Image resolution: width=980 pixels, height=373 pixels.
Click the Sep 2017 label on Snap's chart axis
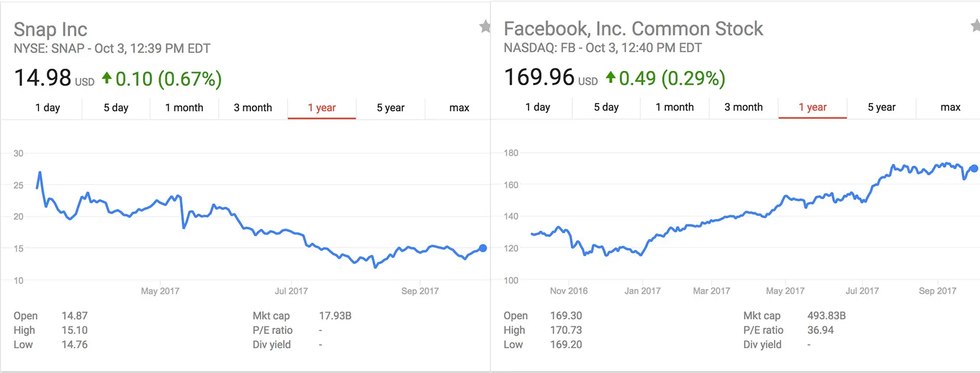pyautogui.click(x=420, y=291)
